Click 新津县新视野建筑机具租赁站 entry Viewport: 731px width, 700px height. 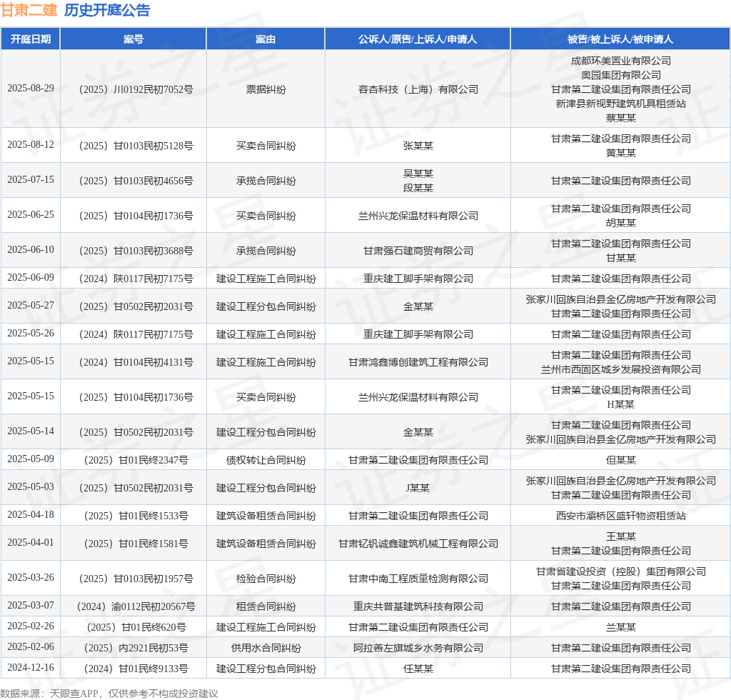click(620, 104)
